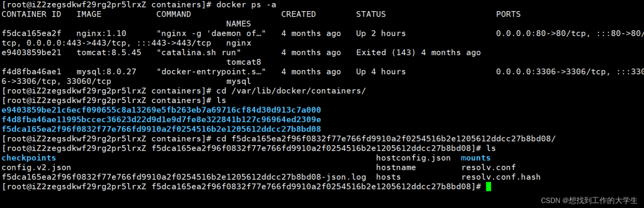Click the PORTS column header
The width and height of the screenshot is (644, 208).
tap(508, 15)
